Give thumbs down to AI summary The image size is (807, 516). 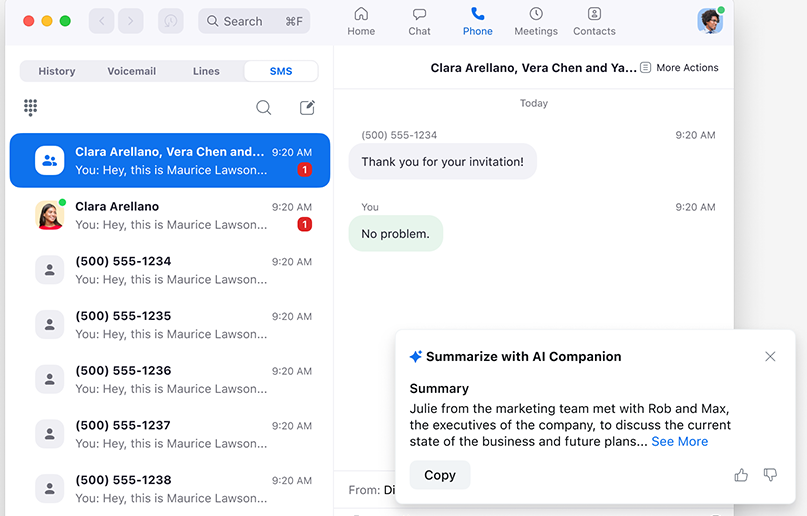(770, 475)
